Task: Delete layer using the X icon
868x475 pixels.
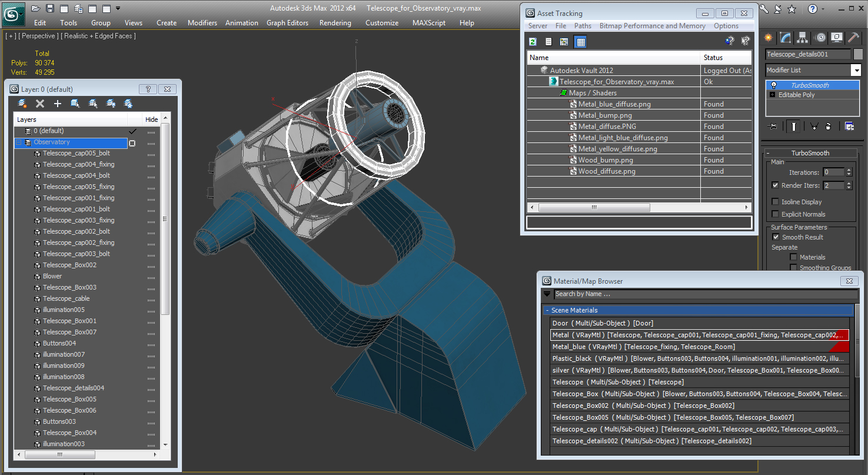Action: click(x=40, y=104)
